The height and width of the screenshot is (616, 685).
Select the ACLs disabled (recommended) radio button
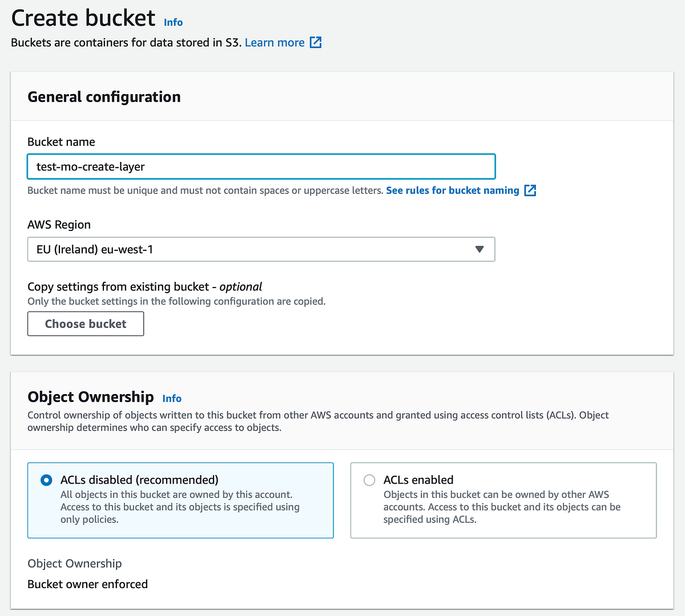point(46,480)
